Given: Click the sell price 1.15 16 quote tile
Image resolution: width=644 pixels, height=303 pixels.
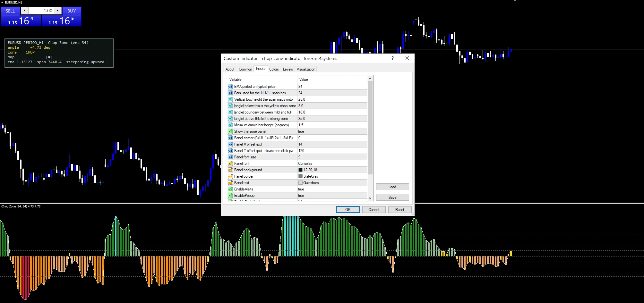Looking at the screenshot, I should click(x=21, y=21).
